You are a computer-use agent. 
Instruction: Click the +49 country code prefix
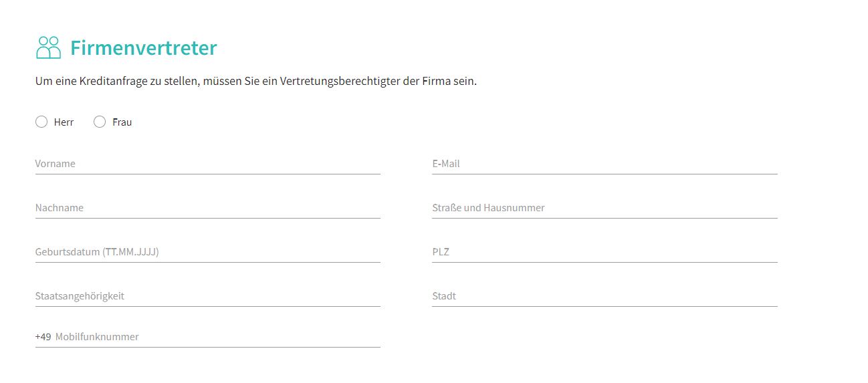[x=43, y=337]
